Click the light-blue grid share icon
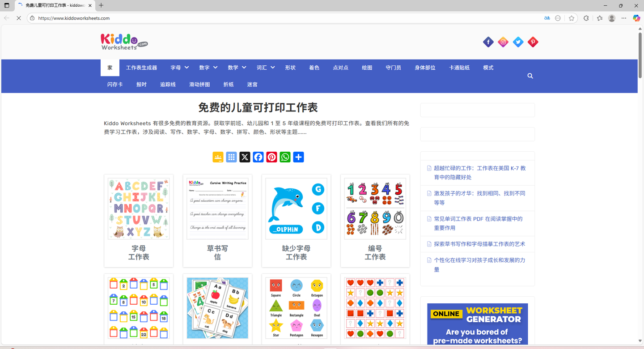The image size is (644, 349). [231, 157]
